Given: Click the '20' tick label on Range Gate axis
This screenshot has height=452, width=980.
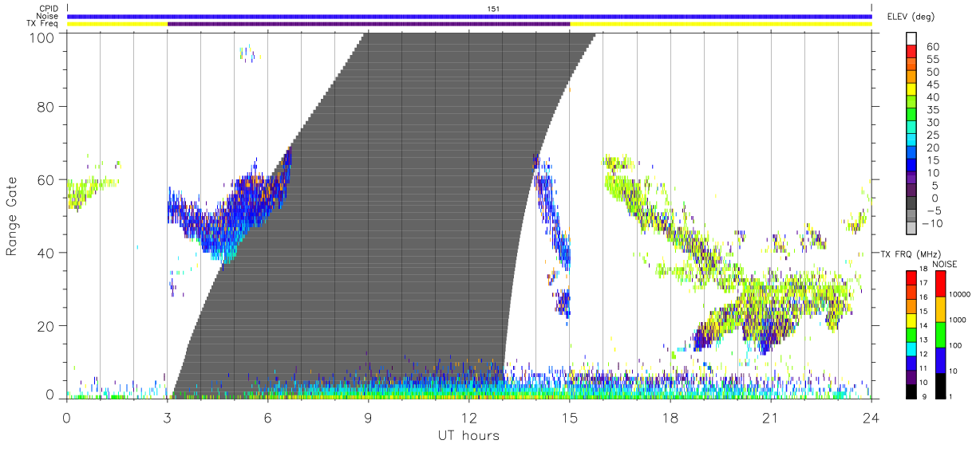Looking at the screenshot, I should pos(46,326).
